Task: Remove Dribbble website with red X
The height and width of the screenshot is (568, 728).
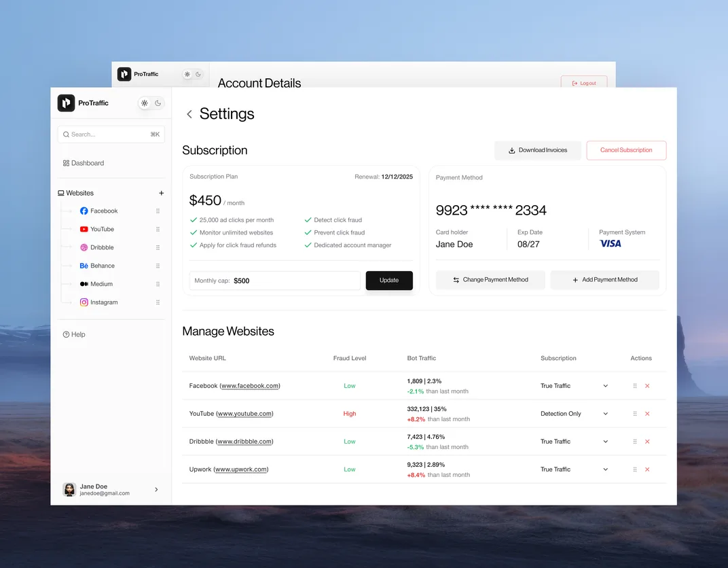Action: click(x=647, y=442)
